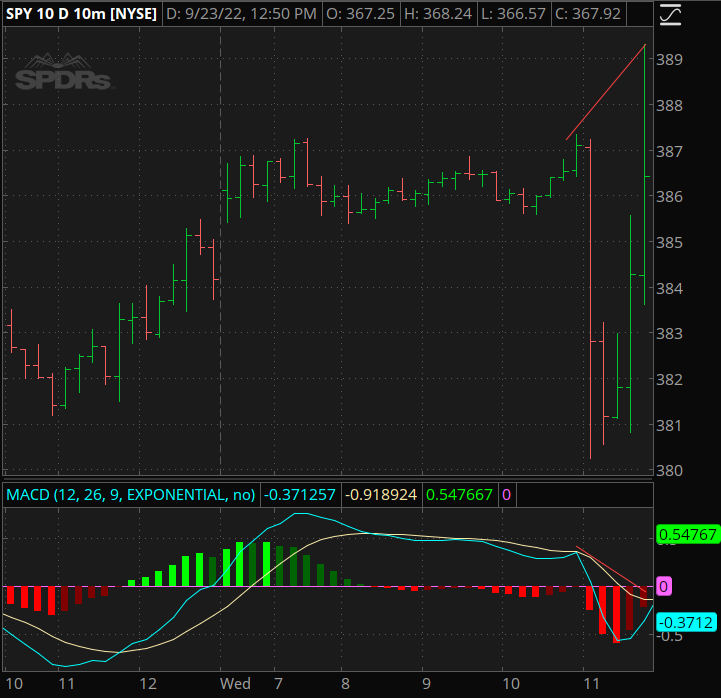721x698 pixels.
Task: Click the 8 label on time axis
Action: tap(345, 684)
